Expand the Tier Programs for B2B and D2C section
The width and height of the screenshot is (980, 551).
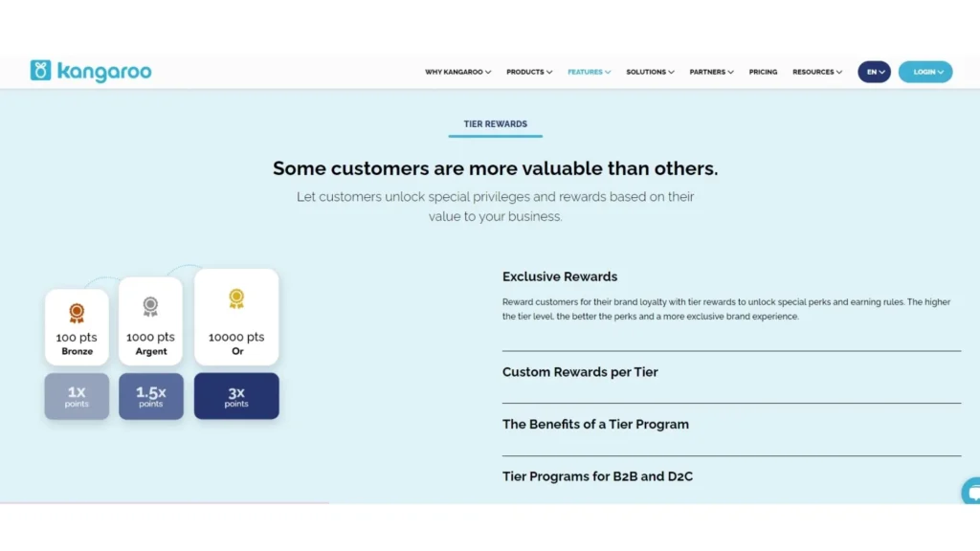coord(597,475)
